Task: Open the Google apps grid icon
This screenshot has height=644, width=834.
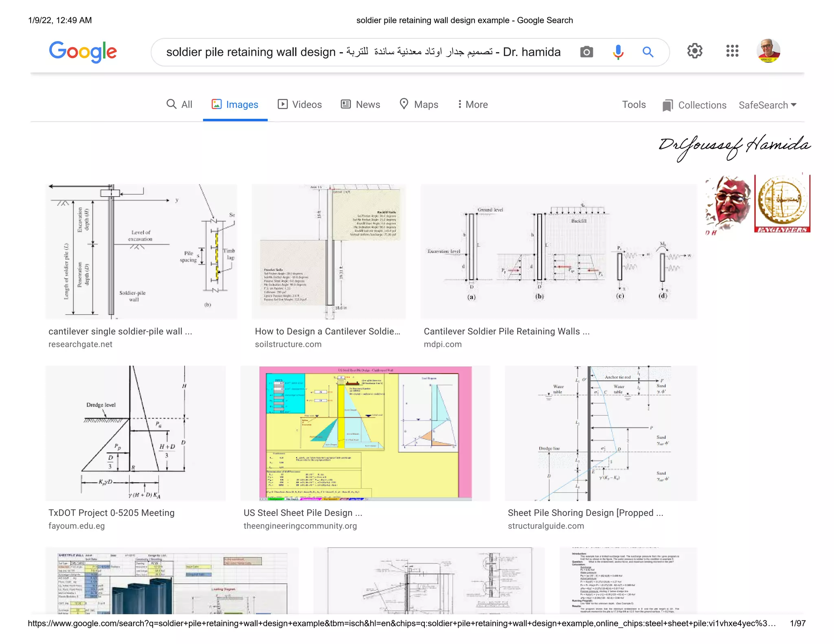Action: coord(732,51)
